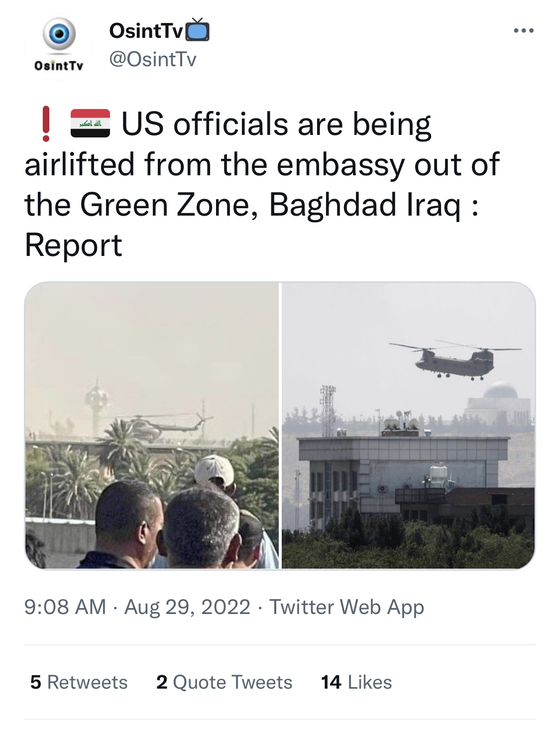Open the tweet's three-dot more options menu
This screenshot has width=560, height=734.
[x=524, y=31]
